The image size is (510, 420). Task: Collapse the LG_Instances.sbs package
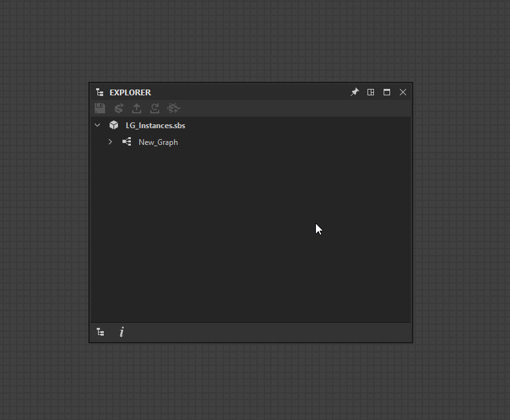97,125
